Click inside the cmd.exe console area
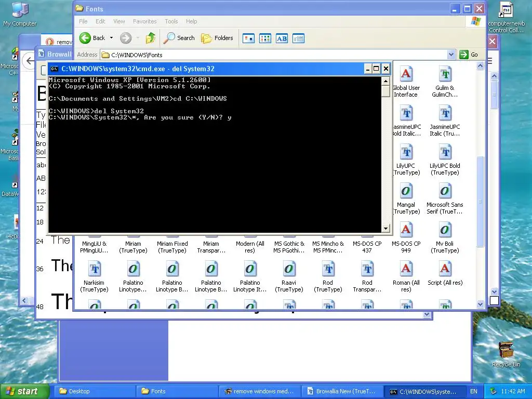This screenshot has height=399, width=532. pyautogui.click(x=215, y=154)
